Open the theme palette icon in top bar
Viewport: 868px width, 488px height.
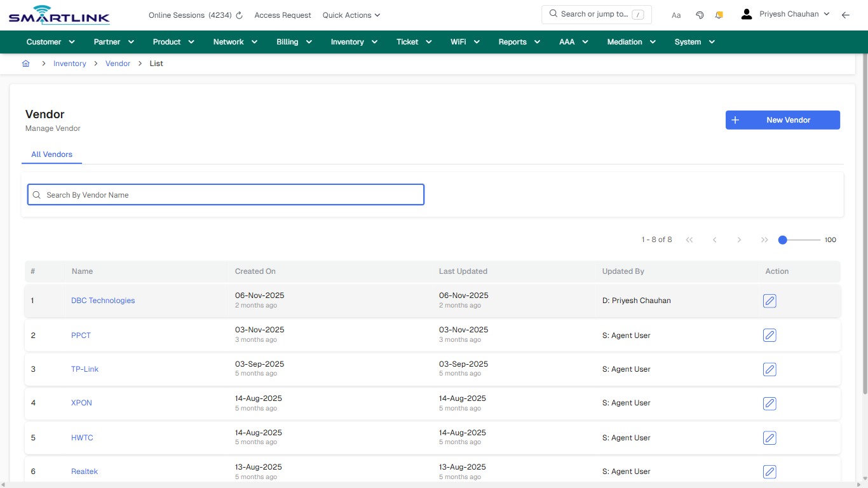[x=700, y=15]
